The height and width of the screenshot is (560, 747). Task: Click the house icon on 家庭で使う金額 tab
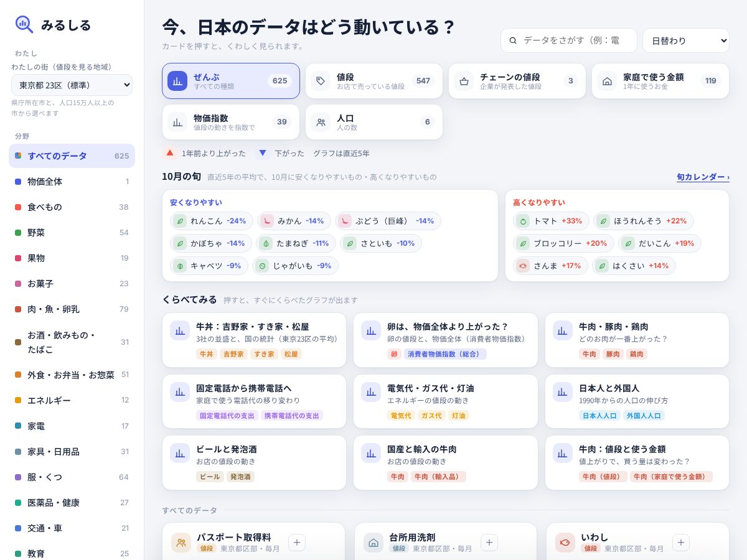tap(607, 81)
